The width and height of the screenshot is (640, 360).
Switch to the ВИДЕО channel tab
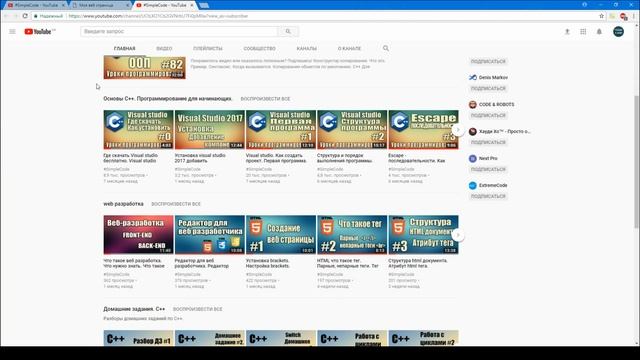pos(164,49)
